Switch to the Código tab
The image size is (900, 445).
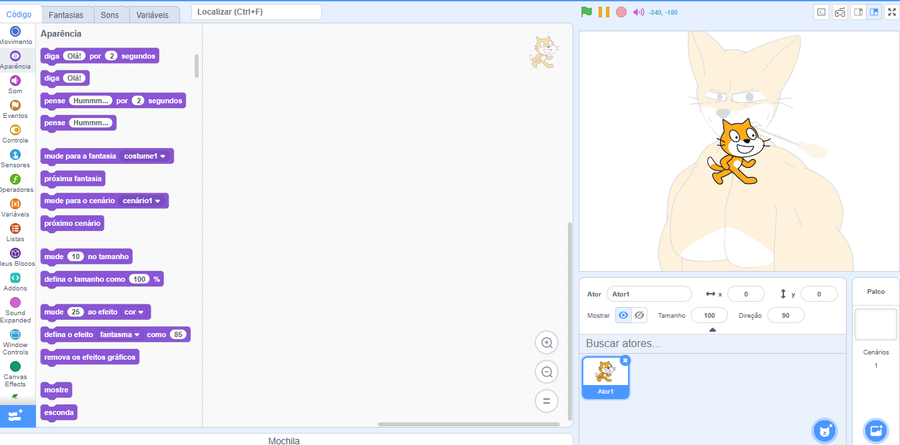(x=19, y=14)
